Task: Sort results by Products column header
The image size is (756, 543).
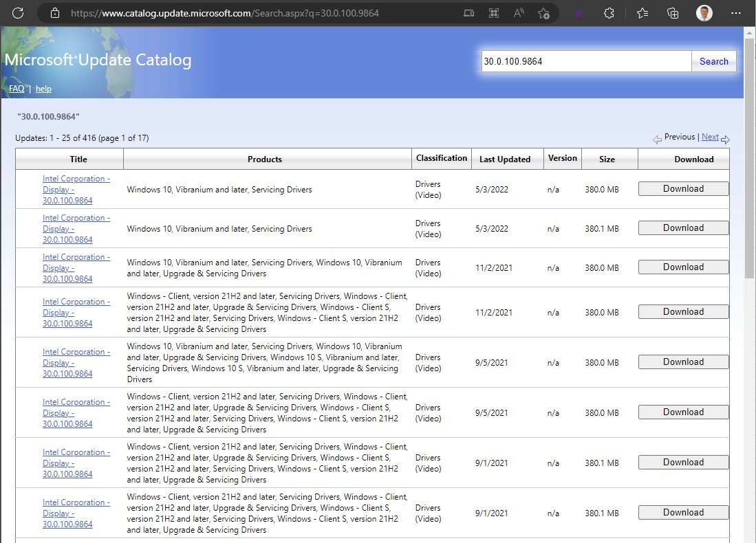Action: click(265, 159)
